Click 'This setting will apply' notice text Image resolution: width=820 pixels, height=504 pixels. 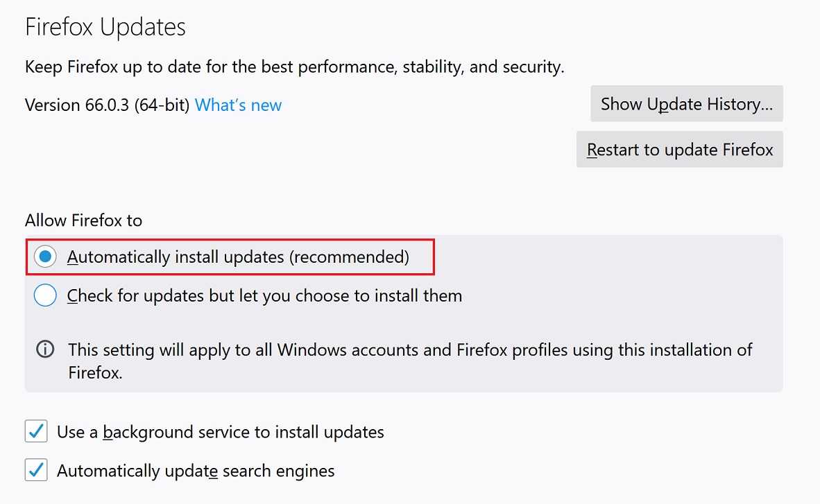pos(410,360)
